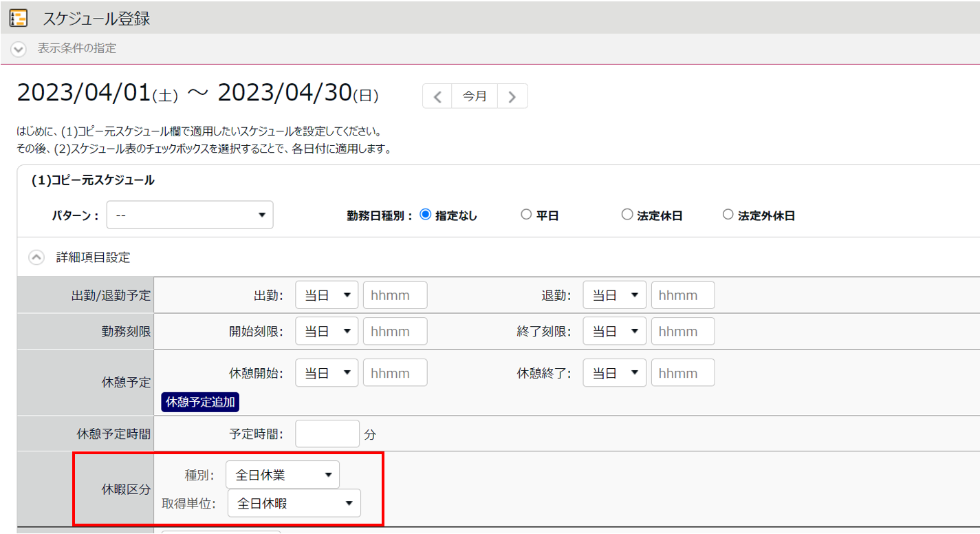The width and height of the screenshot is (980, 534).
Task: Click the 出勤 time input field
Action: [x=395, y=295]
